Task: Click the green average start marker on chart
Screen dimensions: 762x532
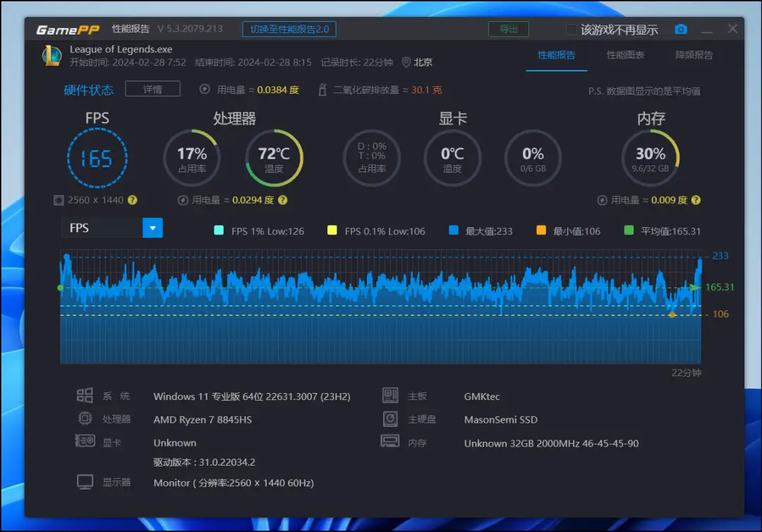Action: [x=60, y=288]
